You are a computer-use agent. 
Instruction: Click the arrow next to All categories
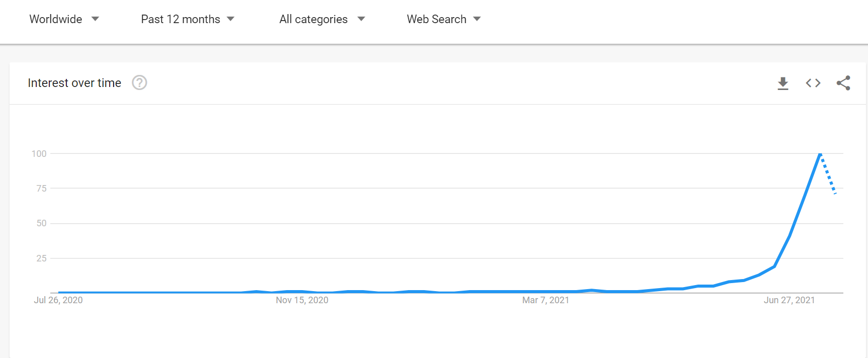(361, 19)
